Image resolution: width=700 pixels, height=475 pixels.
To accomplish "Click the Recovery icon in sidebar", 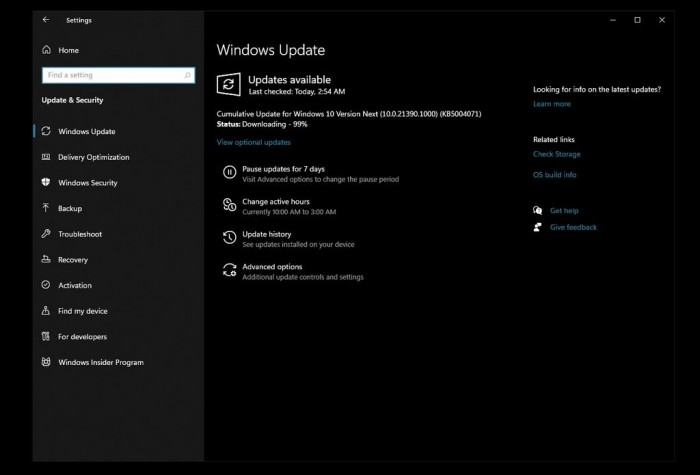I will click(46, 259).
